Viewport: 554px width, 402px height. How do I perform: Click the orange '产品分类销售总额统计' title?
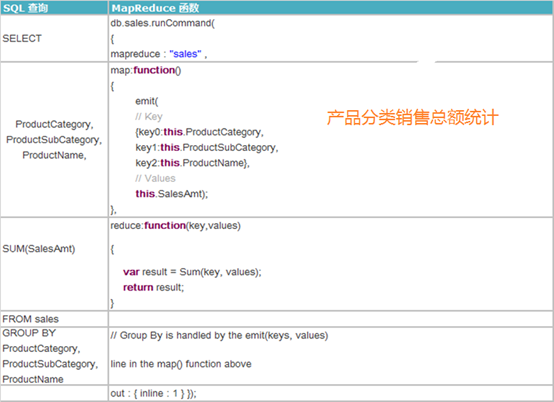tap(412, 117)
